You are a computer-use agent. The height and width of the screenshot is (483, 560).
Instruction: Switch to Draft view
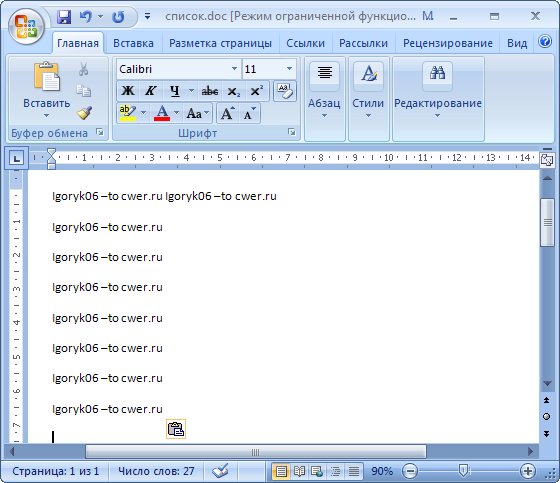tap(354, 472)
